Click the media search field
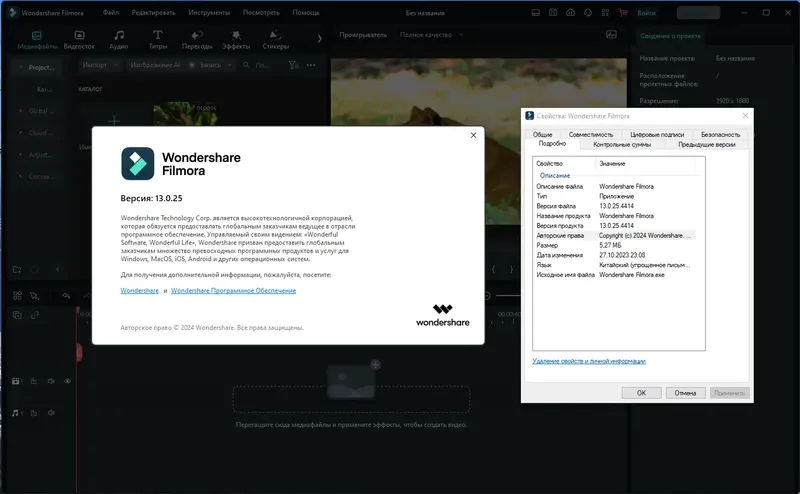Screen dimensions: 800x494 click(x=259, y=65)
